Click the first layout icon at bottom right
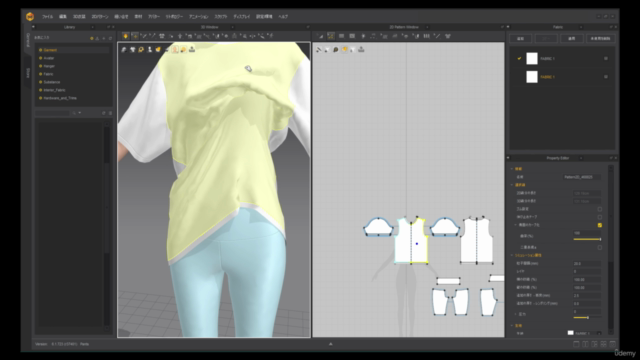 576,344
